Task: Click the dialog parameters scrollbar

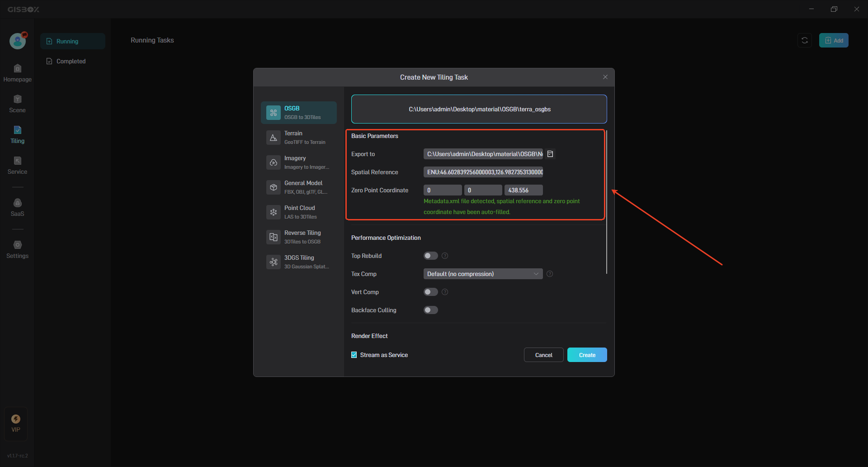Action: coord(606,202)
